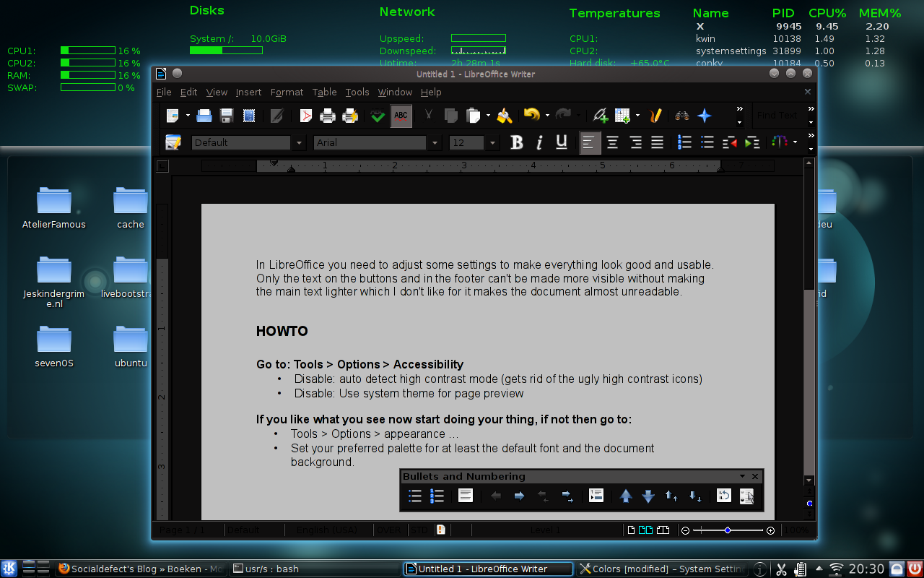Click Move Up arrow in Bullets toolbar
This screenshot has height=578, width=924.
(626, 496)
